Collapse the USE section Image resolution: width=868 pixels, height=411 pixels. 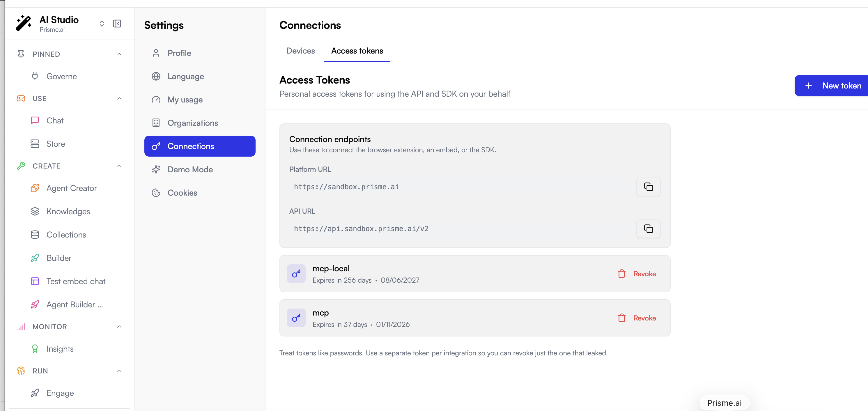click(x=119, y=98)
